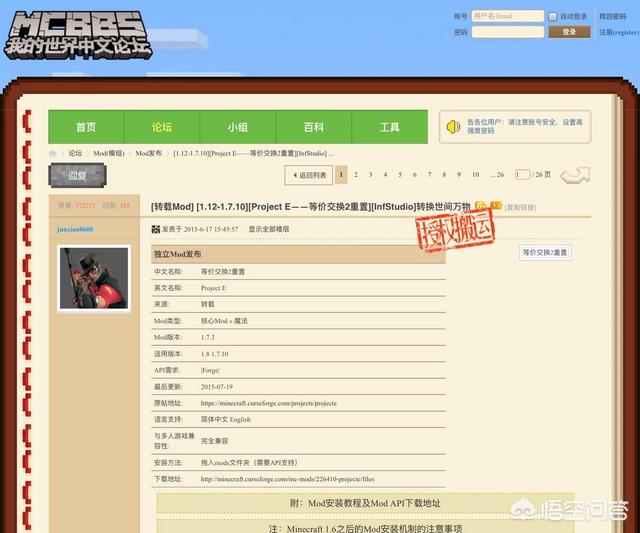Click the announcement text about account security

(524, 127)
